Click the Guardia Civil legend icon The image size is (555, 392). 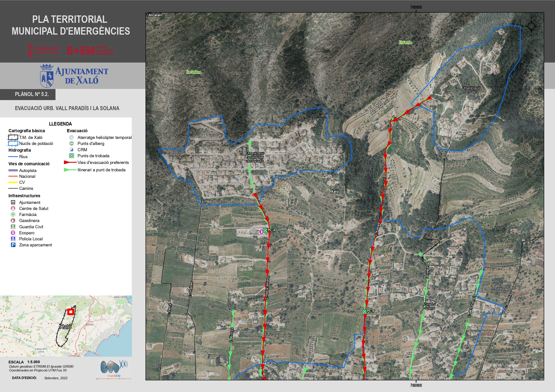tap(13, 226)
